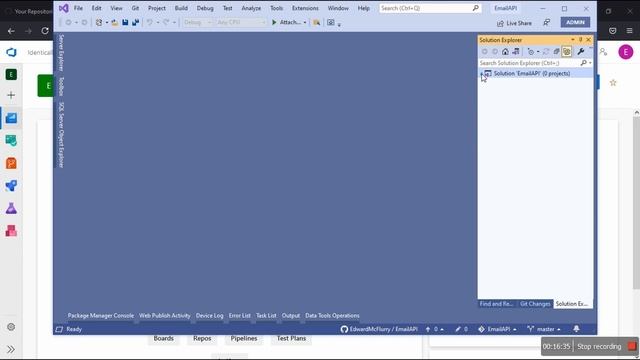640x360 pixels.
Task: Open the master branch dropdown
Action: (544, 329)
